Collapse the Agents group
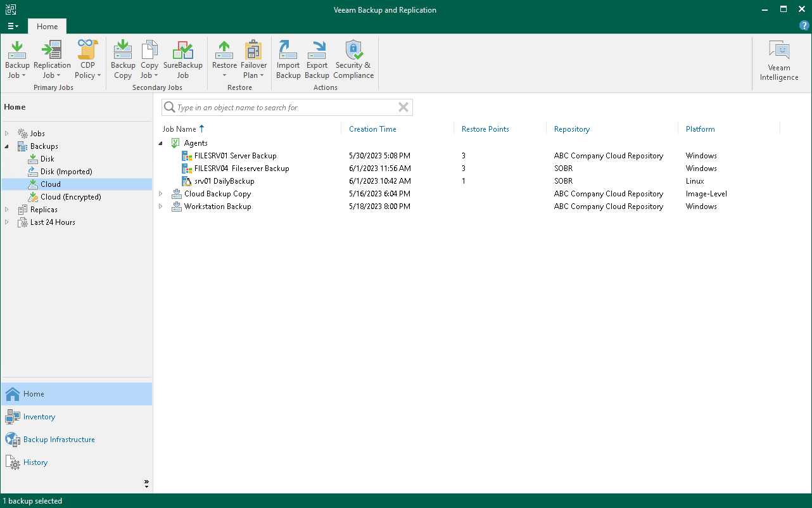 tap(161, 143)
